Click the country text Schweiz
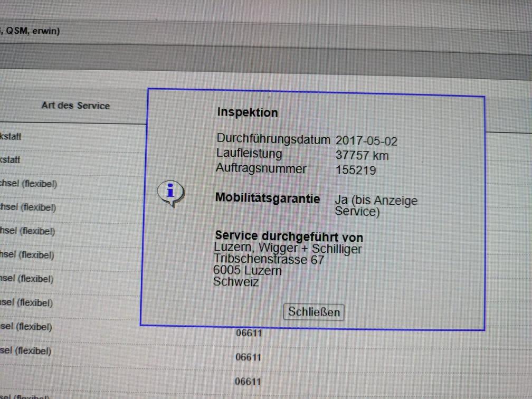The width and height of the screenshot is (532, 399). pos(236,282)
